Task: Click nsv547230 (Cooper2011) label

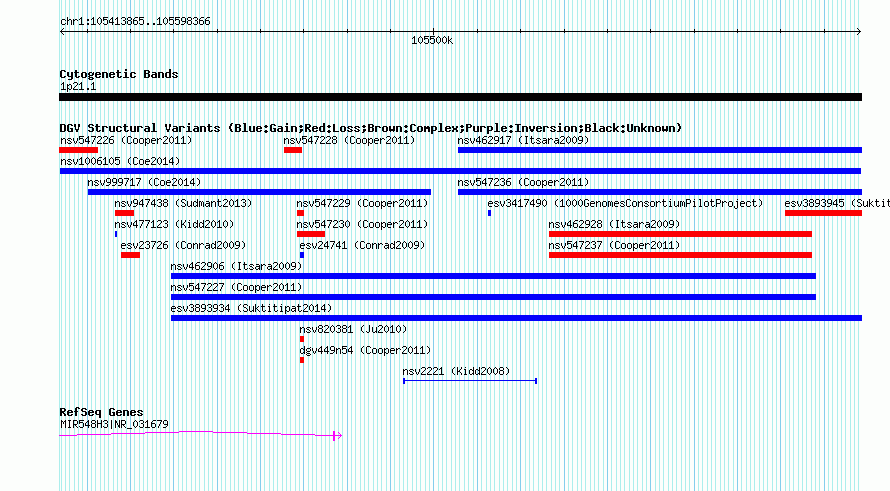Action: [362, 224]
